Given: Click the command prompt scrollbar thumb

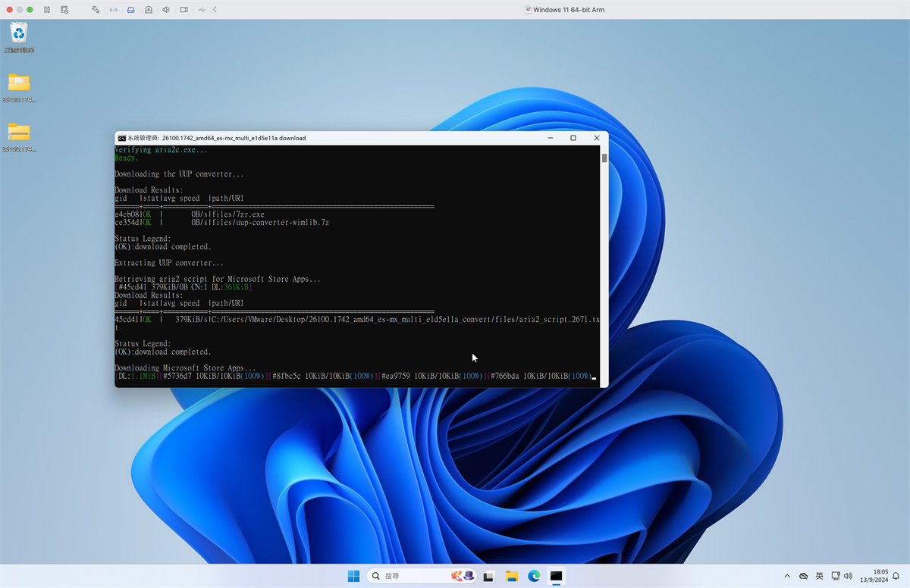Looking at the screenshot, I should click(604, 158).
